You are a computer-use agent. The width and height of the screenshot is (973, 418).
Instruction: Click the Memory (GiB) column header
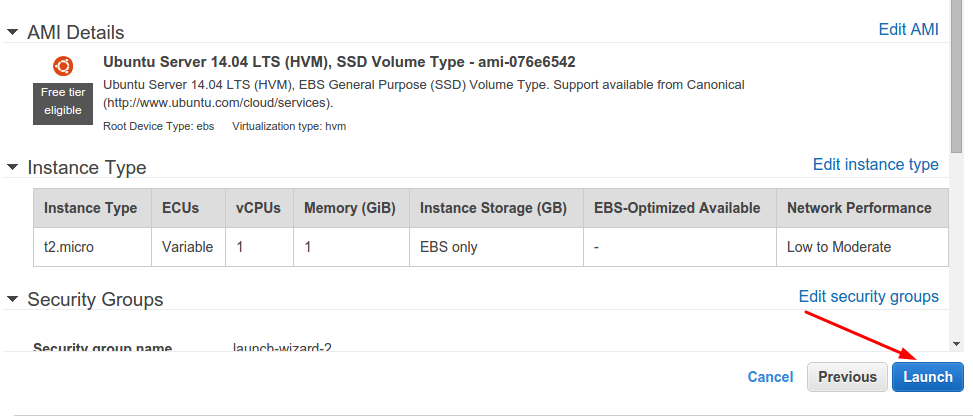click(x=349, y=208)
